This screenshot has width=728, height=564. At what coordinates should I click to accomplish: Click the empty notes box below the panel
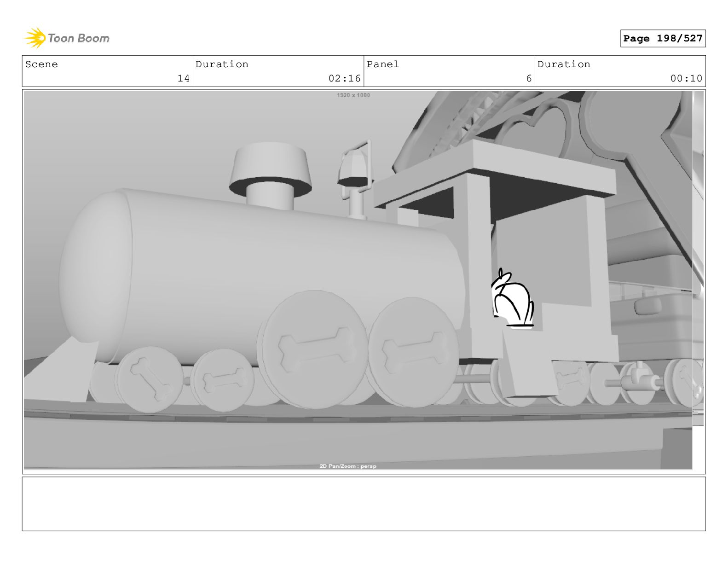point(364,504)
